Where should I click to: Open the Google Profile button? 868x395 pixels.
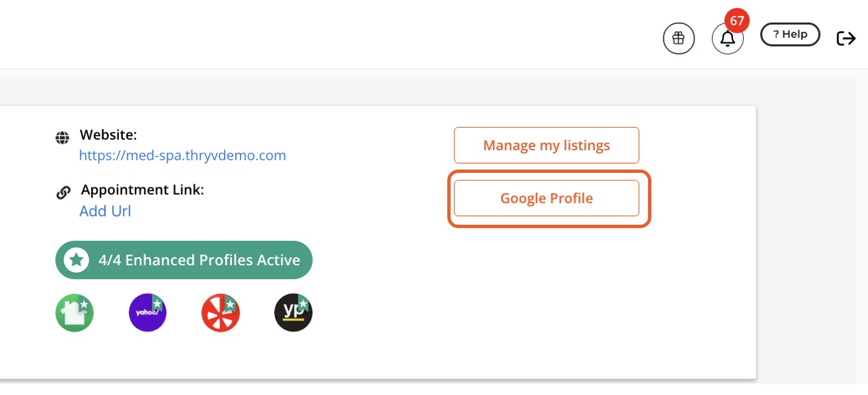pyautogui.click(x=546, y=198)
